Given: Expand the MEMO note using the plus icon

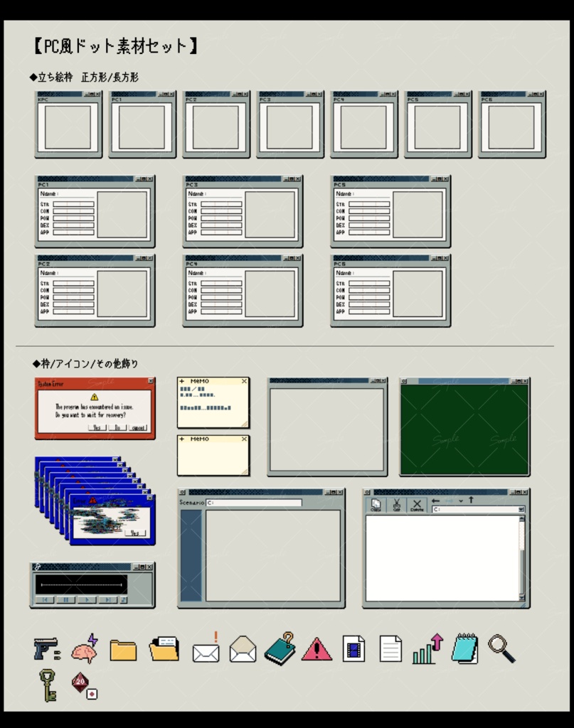Looking at the screenshot, I should coord(182,381).
